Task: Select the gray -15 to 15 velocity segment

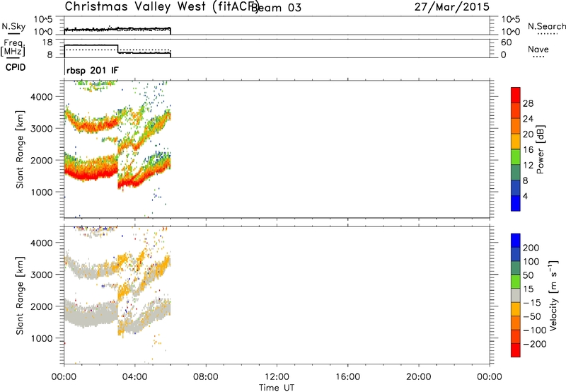Action: (516, 295)
